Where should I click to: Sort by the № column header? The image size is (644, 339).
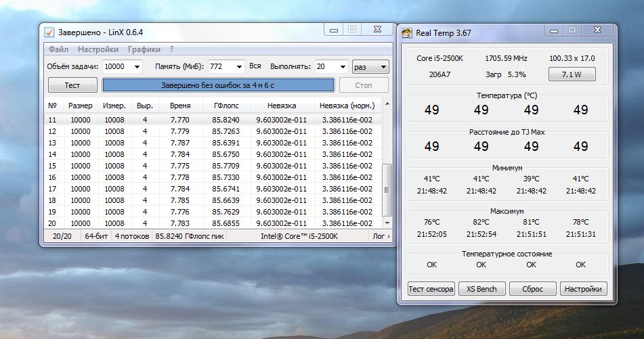click(53, 106)
